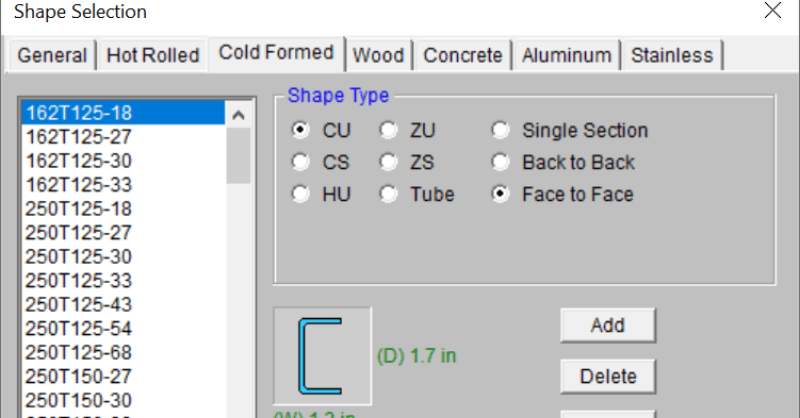The width and height of the screenshot is (800, 418).
Task: Open the Stainless tab
Action: [671, 55]
